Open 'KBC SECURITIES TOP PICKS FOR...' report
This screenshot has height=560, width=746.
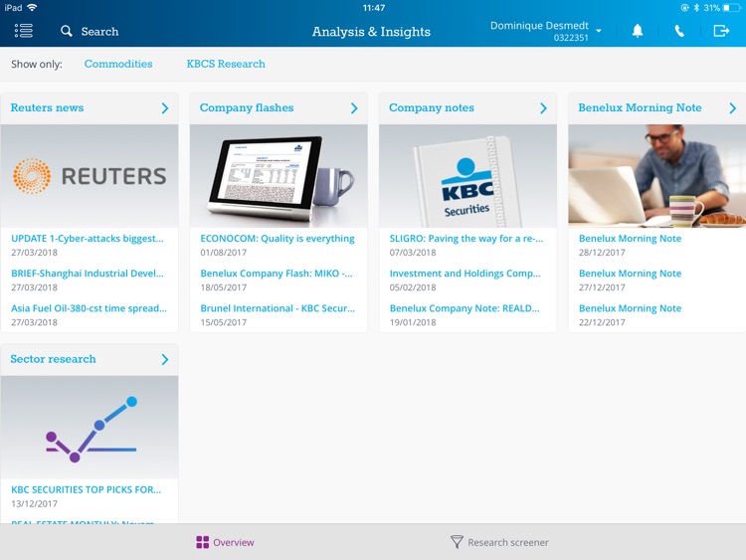pos(87,489)
